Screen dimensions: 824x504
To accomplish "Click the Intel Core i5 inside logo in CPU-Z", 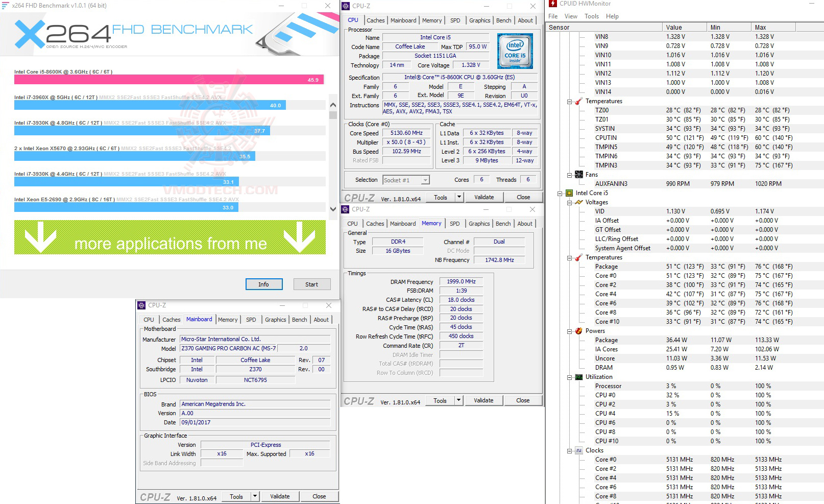I will coord(515,51).
